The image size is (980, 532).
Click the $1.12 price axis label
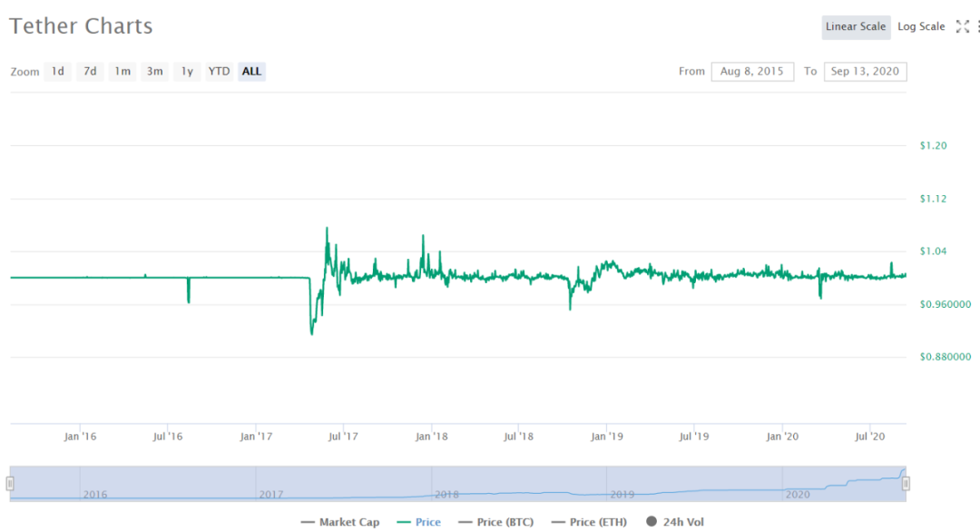(x=933, y=199)
